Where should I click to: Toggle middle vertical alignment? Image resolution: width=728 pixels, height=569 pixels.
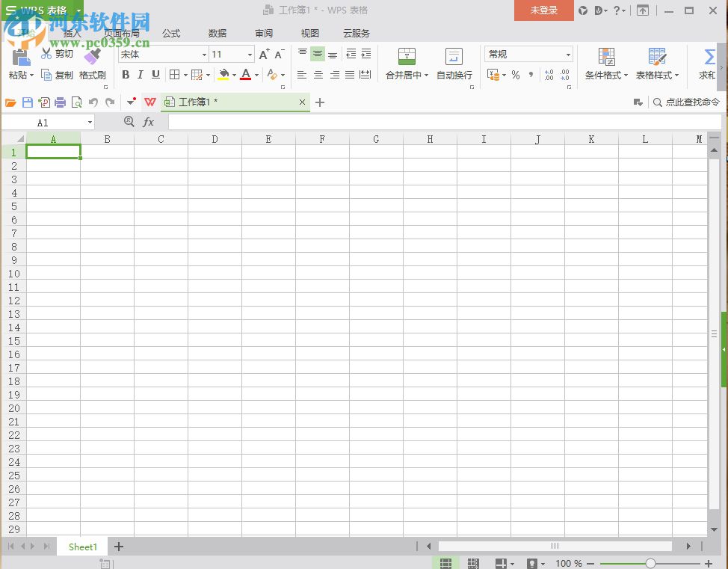tap(318, 54)
